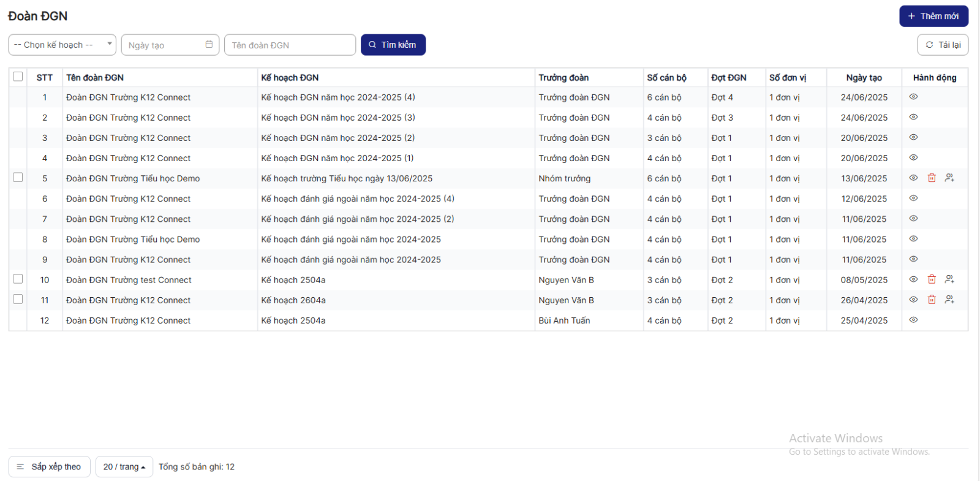Open add-user icon for row 11
The width and height of the screenshot is (980, 481).
[x=949, y=300]
